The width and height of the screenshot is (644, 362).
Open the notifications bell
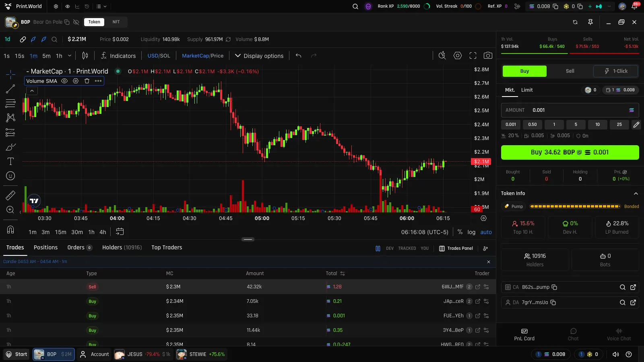pos(634,6)
